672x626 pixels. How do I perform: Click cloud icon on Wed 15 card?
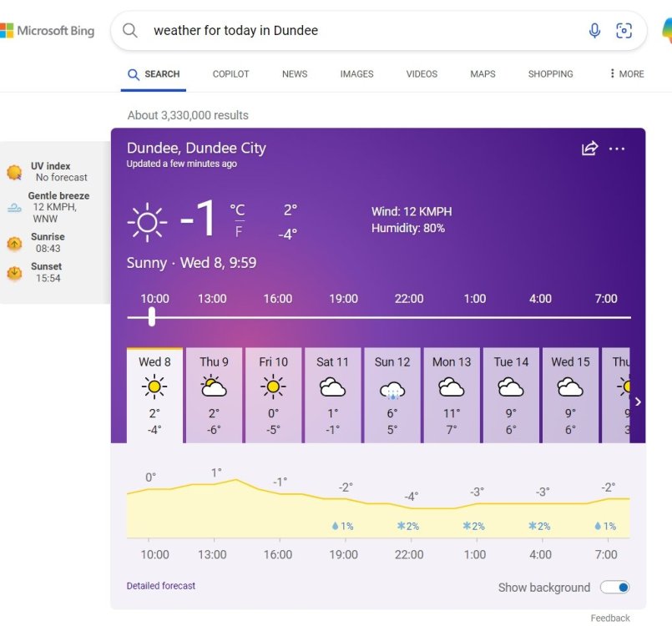[570, 387]
